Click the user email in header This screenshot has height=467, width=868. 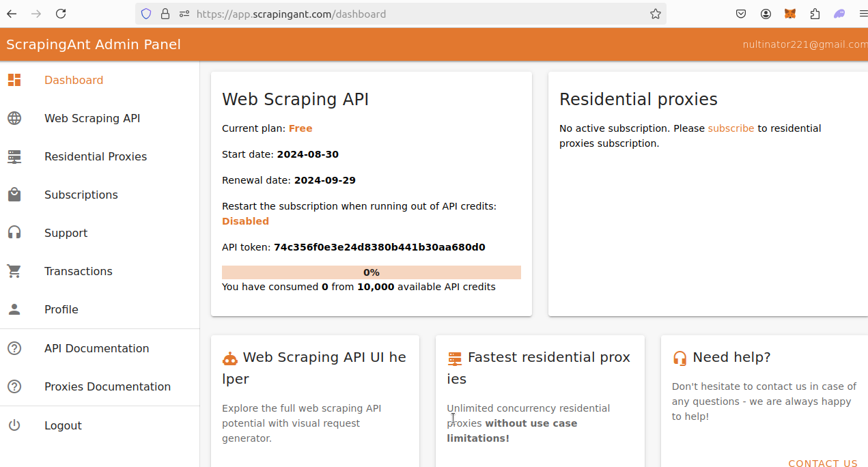tap(804, 44)
